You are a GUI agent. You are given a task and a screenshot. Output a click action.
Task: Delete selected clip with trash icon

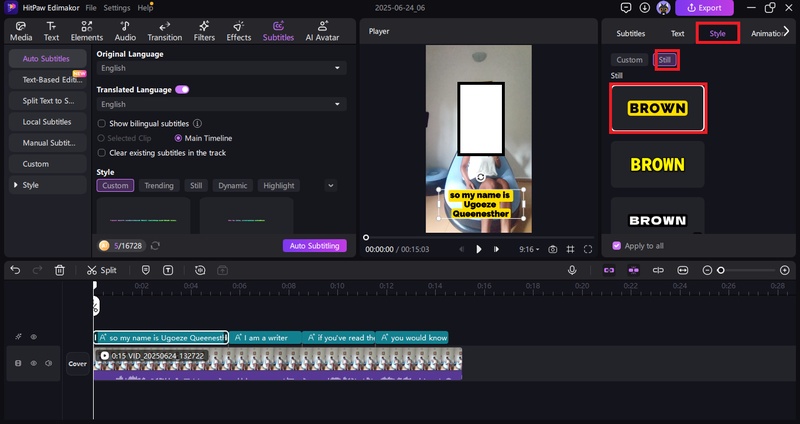click(x=59, y=270)
